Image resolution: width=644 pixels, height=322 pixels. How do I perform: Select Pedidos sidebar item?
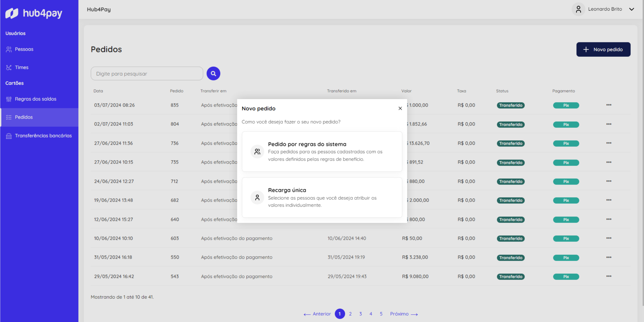pos(39,117)
